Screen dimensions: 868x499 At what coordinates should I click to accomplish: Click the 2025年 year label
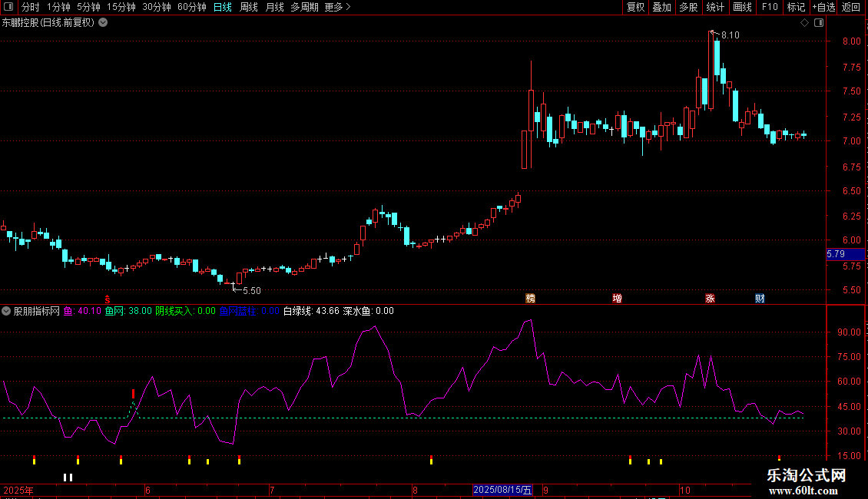[18, 490]
